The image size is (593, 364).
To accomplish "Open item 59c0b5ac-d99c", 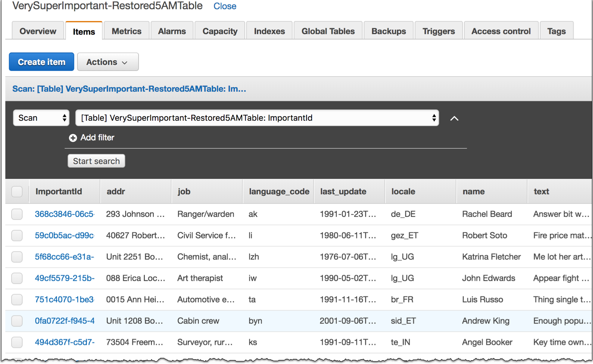I will [65, 235].
